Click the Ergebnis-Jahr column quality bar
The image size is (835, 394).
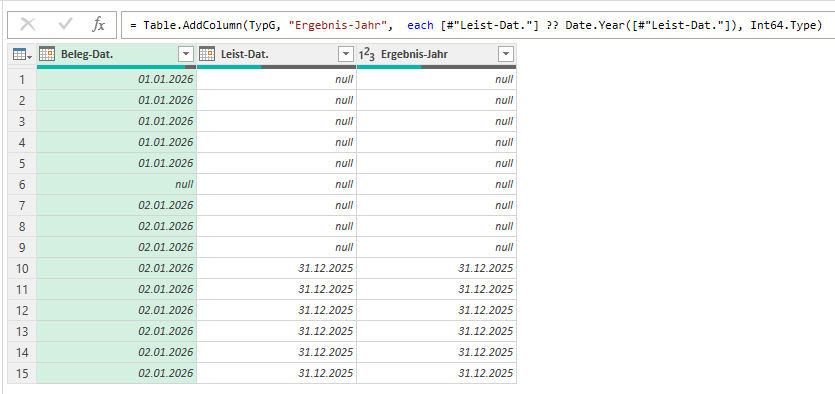click(436, 67)
